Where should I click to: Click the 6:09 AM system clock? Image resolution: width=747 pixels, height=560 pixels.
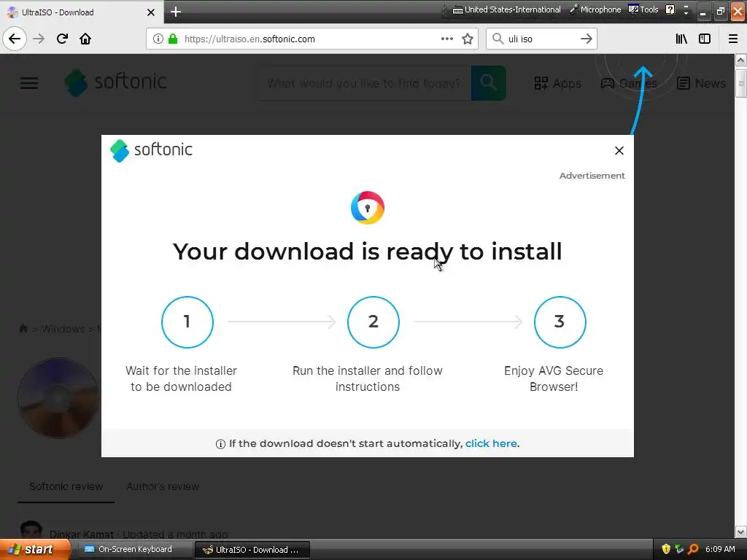(x=720, y=550)
